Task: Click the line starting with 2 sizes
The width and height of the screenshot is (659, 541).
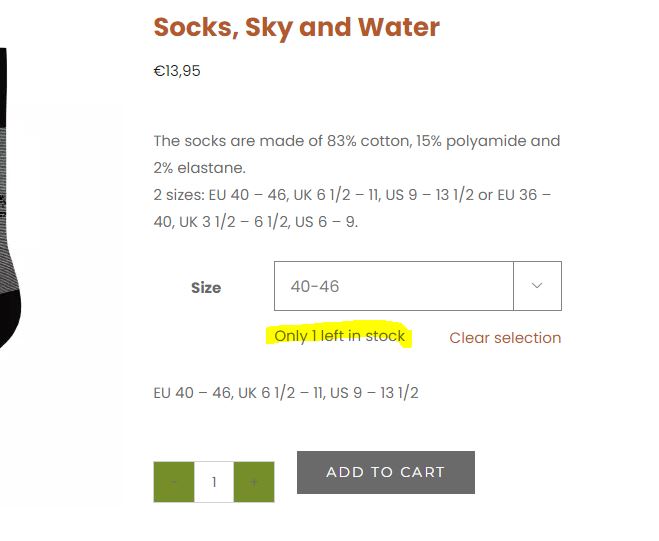Action: 352,194
